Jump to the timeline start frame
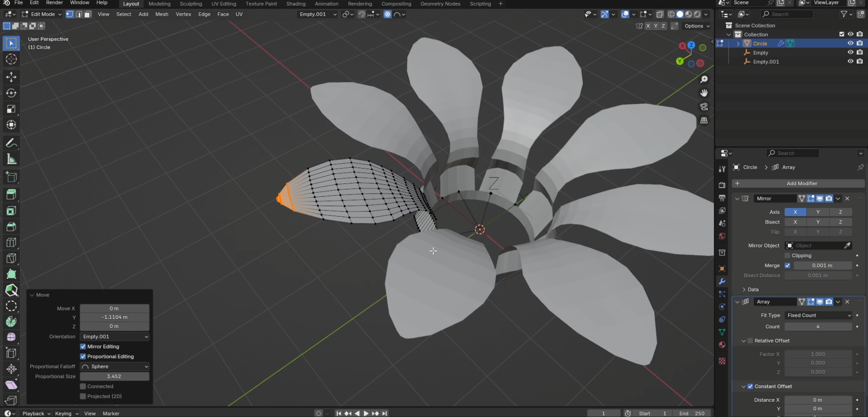 tap(339, 413)
